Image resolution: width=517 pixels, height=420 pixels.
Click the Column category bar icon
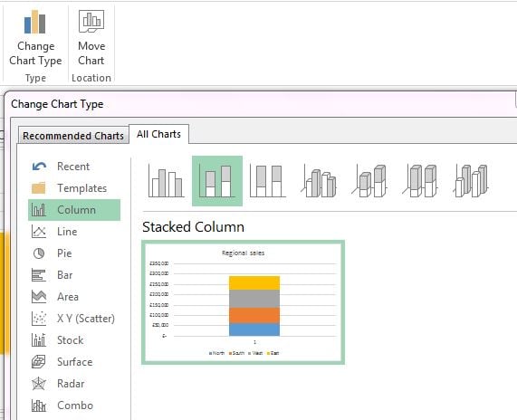point(39,210)
